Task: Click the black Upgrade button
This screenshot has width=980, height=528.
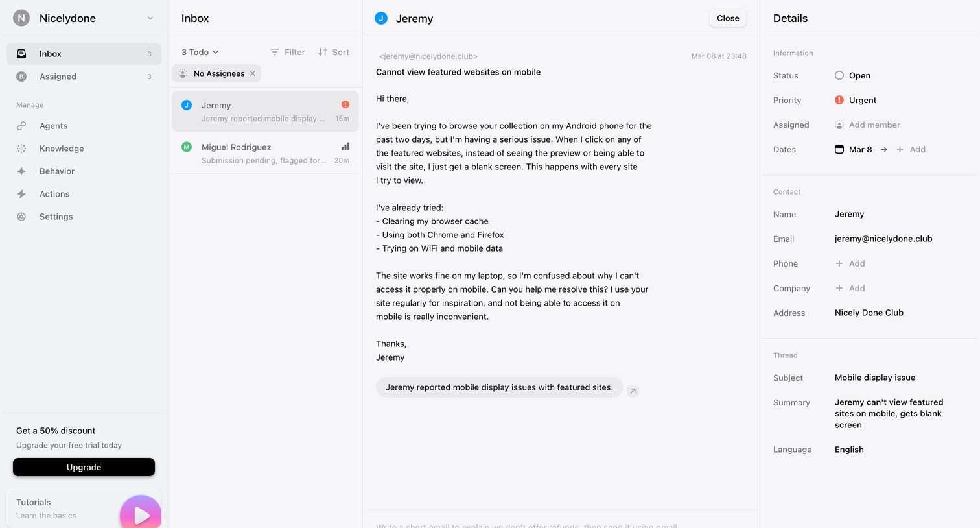Action: (84, 467)
